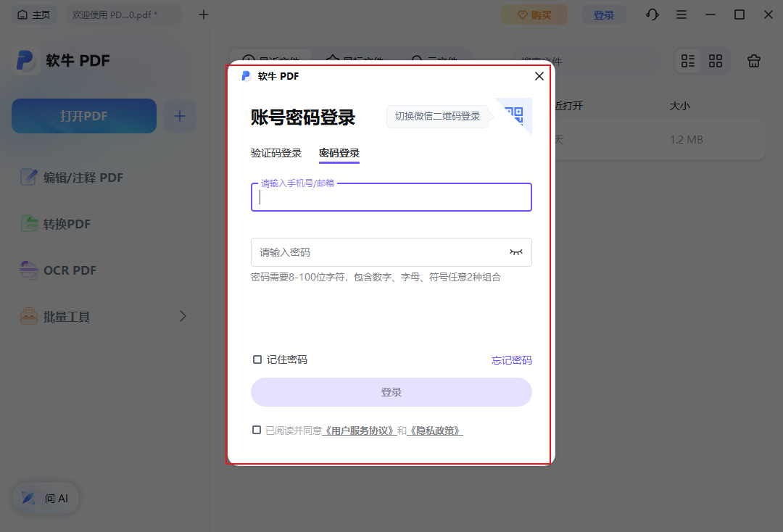
Task: Click the 购买 purchase button
Action: 534,15
